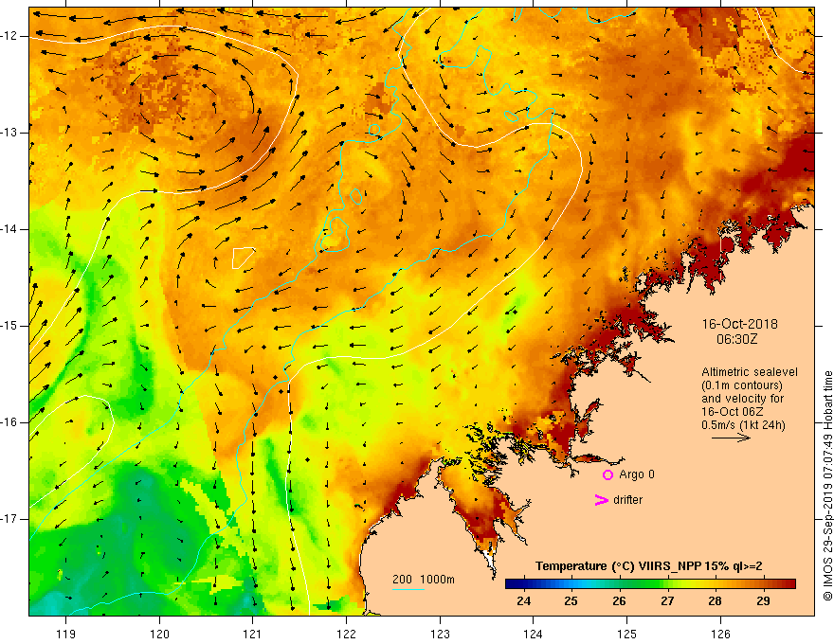Click the -14 latitude axis label

9,229
